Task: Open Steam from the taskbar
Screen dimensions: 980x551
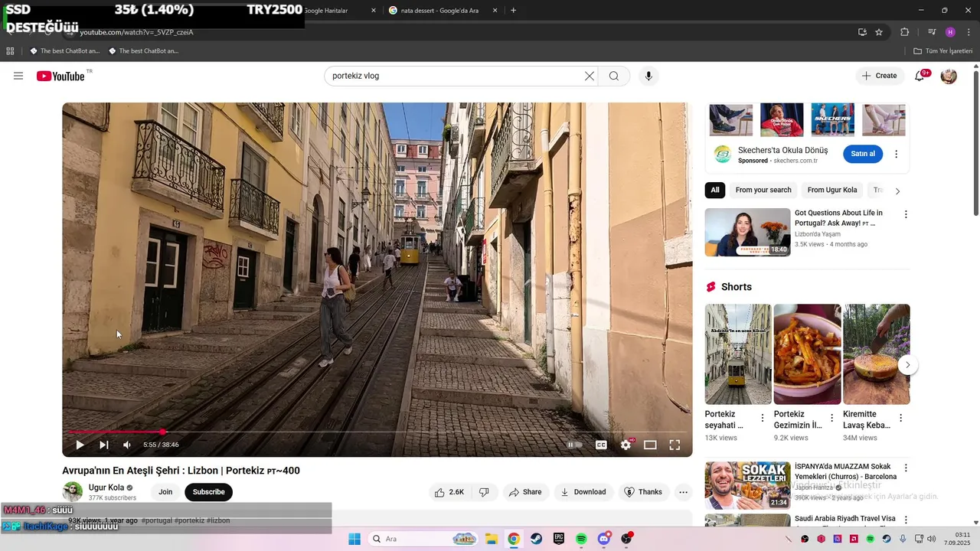Action: click(536, 539)
